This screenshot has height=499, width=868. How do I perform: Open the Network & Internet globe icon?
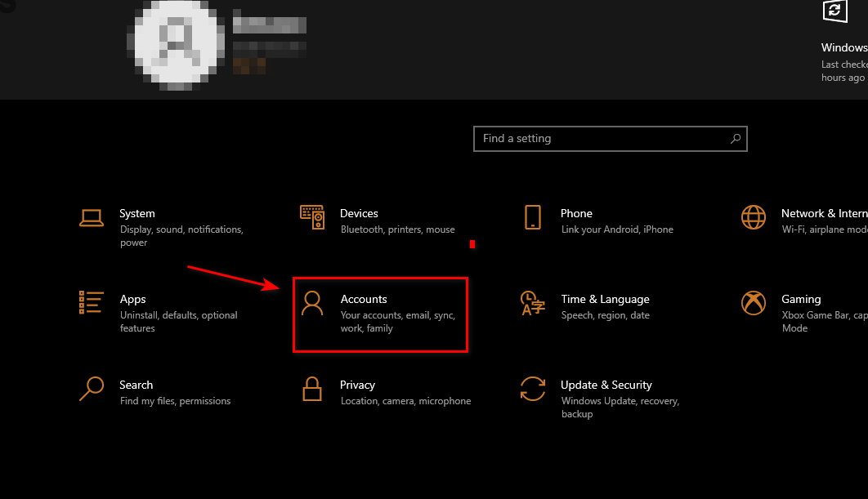(754, 217)
